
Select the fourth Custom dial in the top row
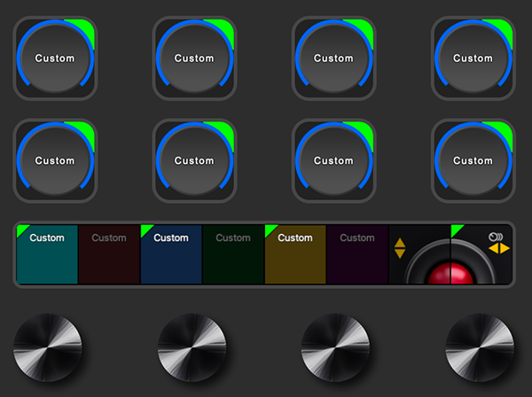point(473,58)
